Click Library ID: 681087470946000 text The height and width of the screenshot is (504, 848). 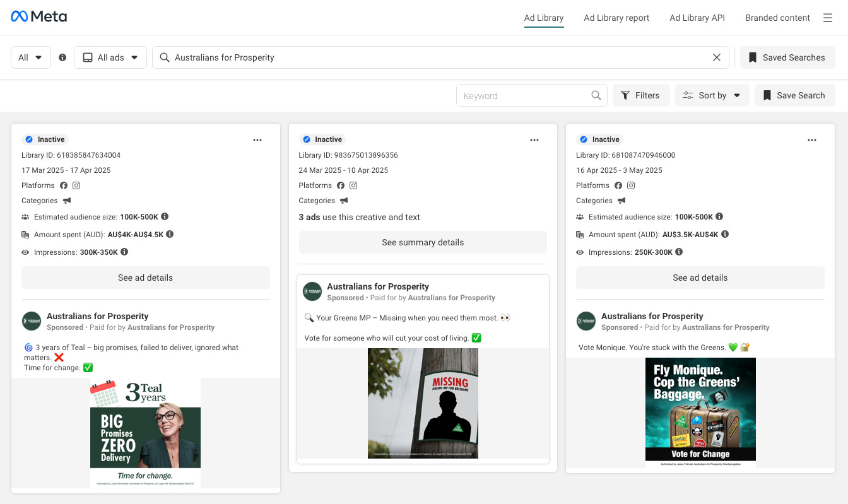(x=626, y=155)
